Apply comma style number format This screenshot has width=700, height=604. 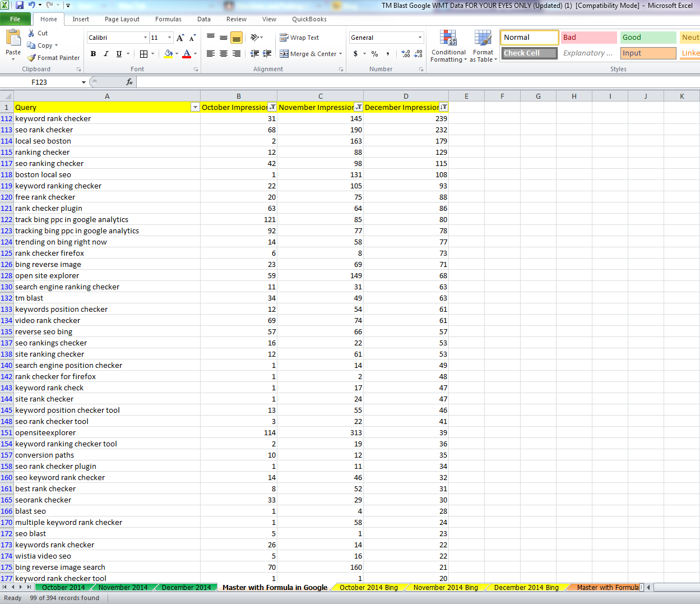(x=388, y=54)
